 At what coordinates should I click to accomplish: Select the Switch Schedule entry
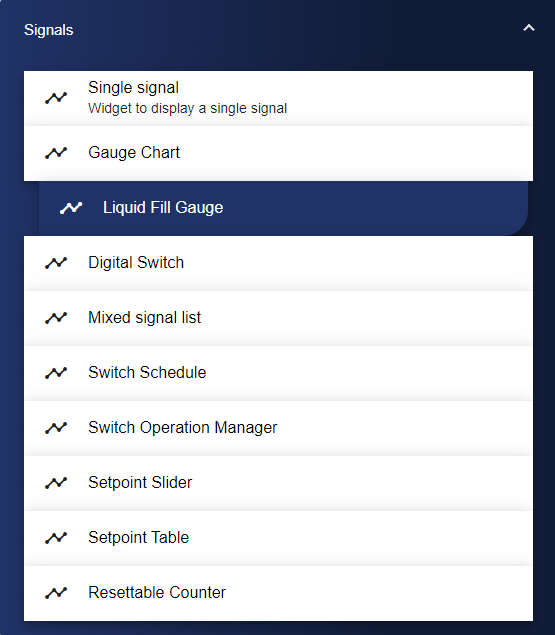278,373
